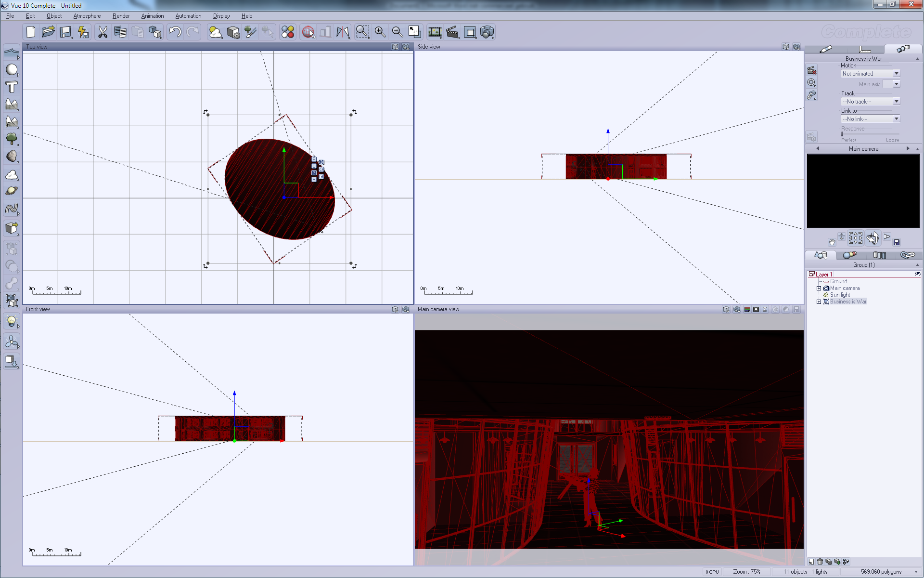
Task: Select the sphere primitive tool
Action: click(x=12, y=70)
